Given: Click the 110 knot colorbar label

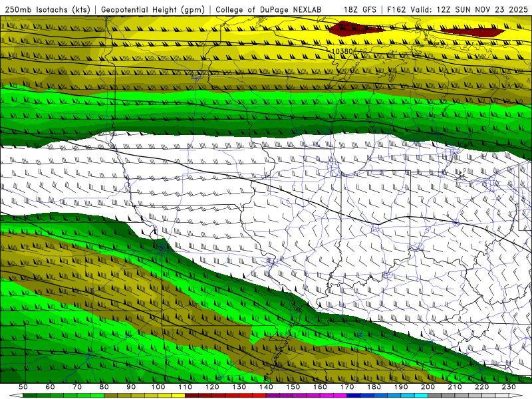Looking at the screenshot, I should 186,387.
